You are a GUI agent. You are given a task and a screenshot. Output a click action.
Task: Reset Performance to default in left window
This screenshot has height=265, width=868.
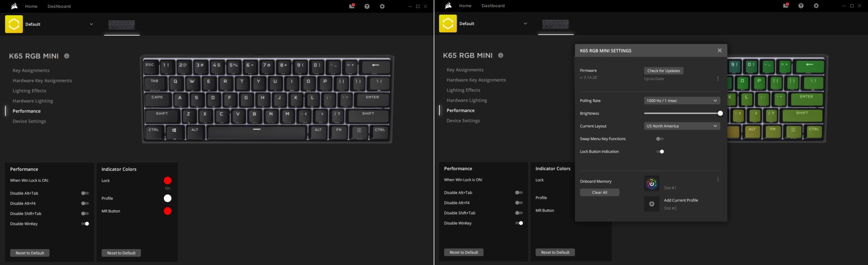click(30, 253)
